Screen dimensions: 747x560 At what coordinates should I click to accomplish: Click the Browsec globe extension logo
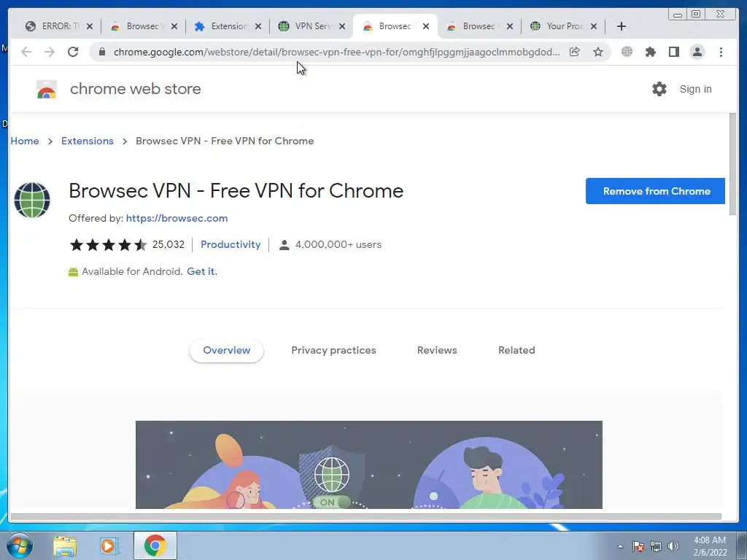coord(32,200)
